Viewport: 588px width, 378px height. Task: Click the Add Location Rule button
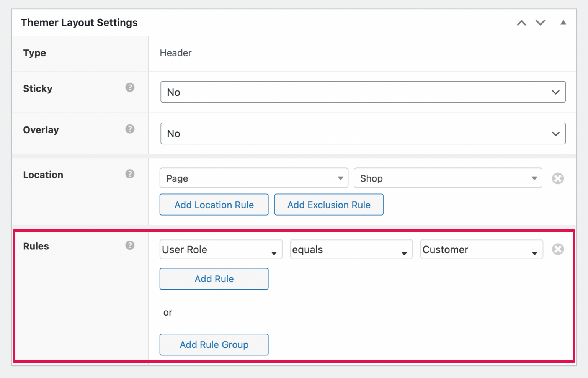click(214, 205)
